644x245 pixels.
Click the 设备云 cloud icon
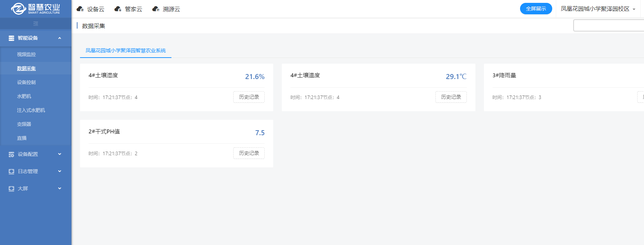tap(80, 9)
